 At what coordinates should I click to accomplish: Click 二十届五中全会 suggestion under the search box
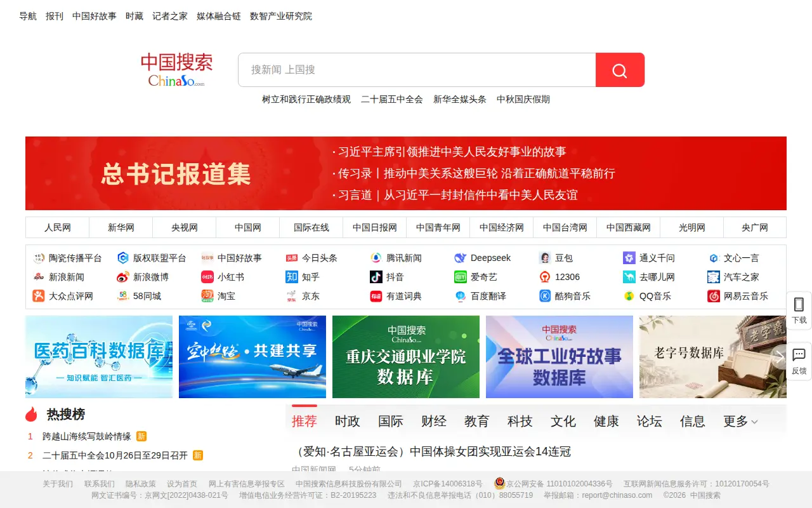[x=392, y=99]
